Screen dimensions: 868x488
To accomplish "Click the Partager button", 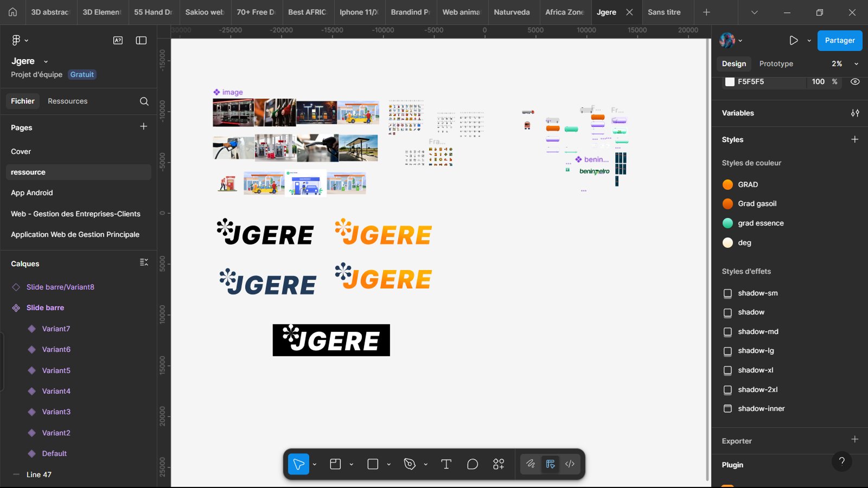I will pyautogui.click(x=839, y=41).
